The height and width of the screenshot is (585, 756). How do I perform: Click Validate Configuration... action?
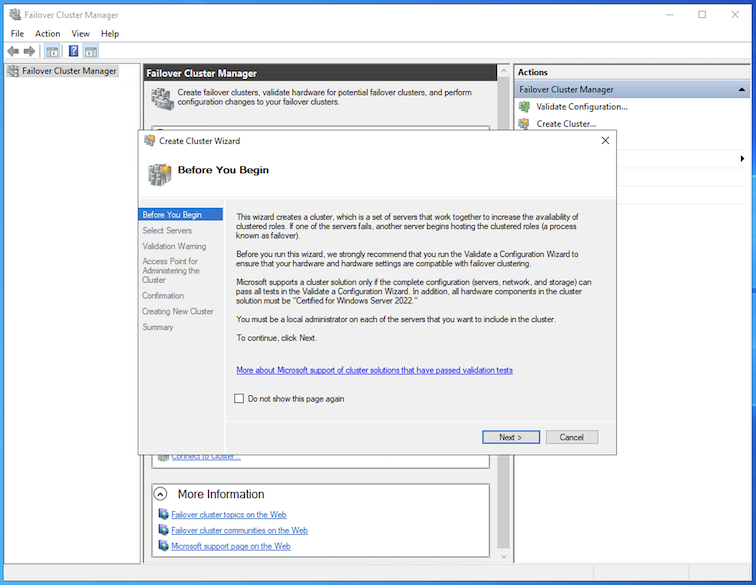tap(582, 107)
